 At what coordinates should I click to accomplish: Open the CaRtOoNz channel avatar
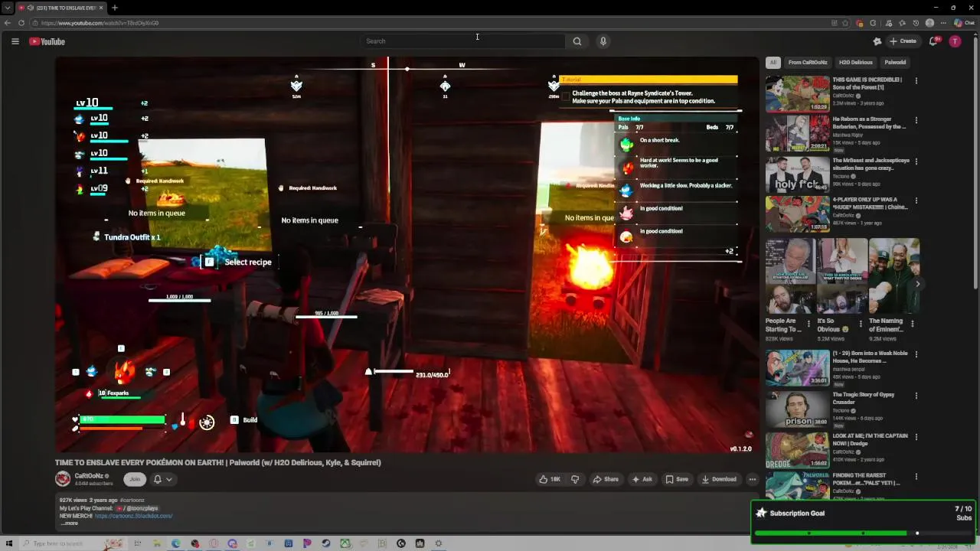pyautogui.click(x=63, y=479)
